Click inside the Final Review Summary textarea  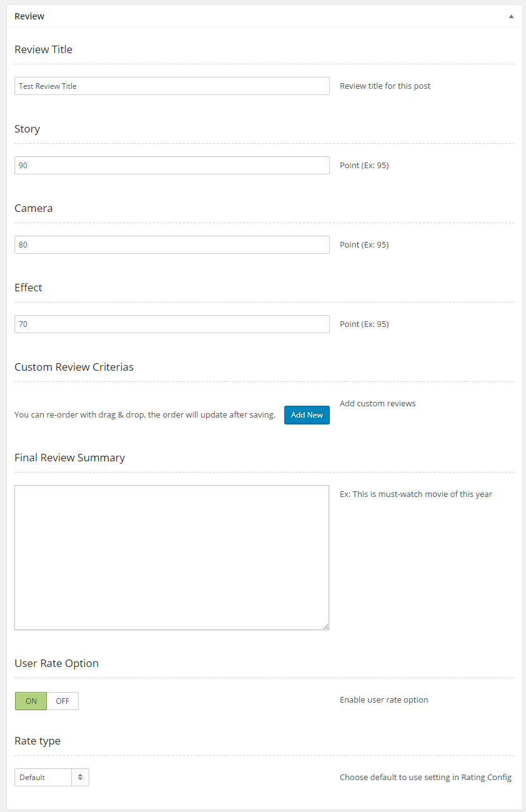tap(172, 557)
